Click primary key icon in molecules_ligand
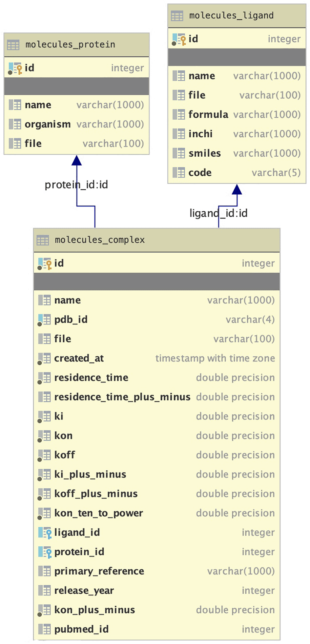The width and height of the screenshot is (310, 644). coord(179,39)
